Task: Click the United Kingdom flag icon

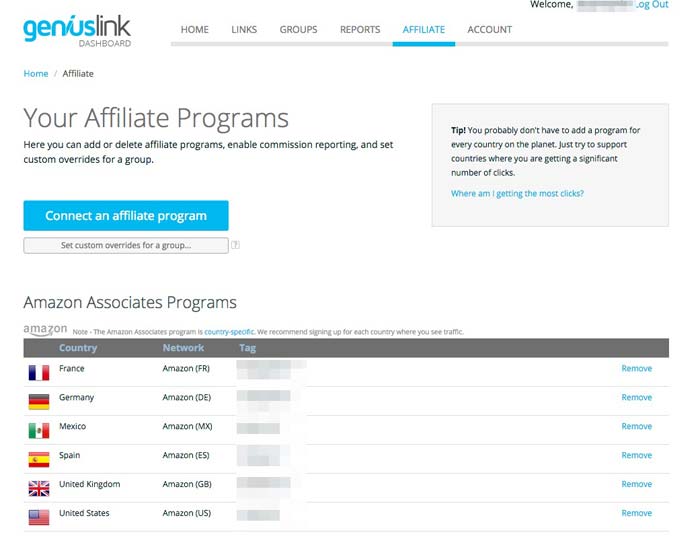Action: pyautogui.click(x=39, y=488)
